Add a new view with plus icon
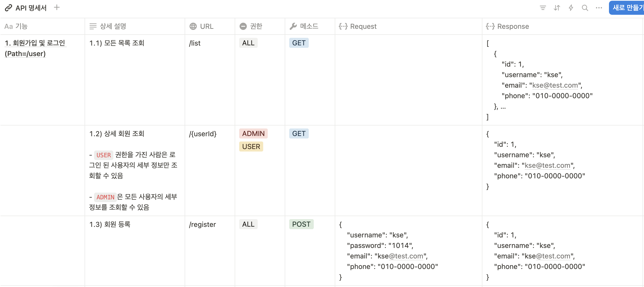Screen dimensions: 644x287 pyautogui.click(x=57, y=8)
